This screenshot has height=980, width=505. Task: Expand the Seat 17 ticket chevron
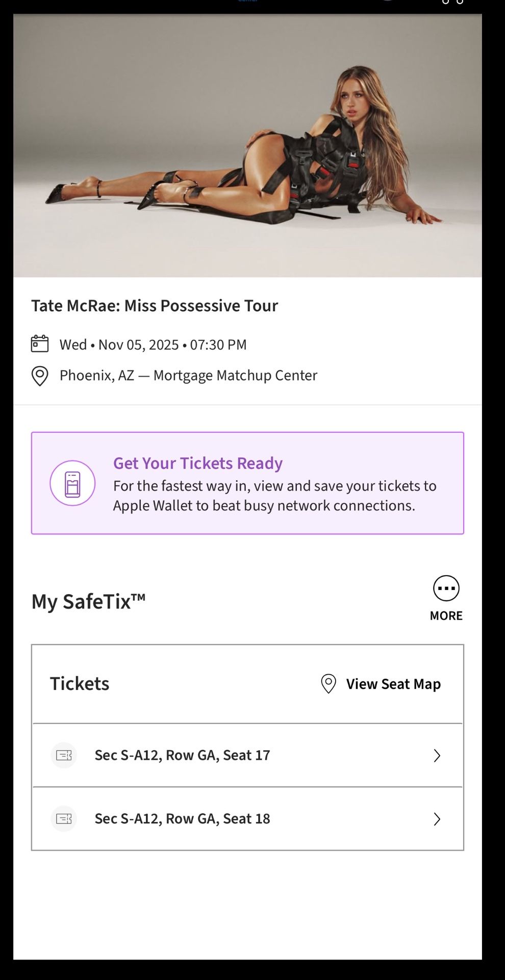pyautogui.click(x=437, y=756)
